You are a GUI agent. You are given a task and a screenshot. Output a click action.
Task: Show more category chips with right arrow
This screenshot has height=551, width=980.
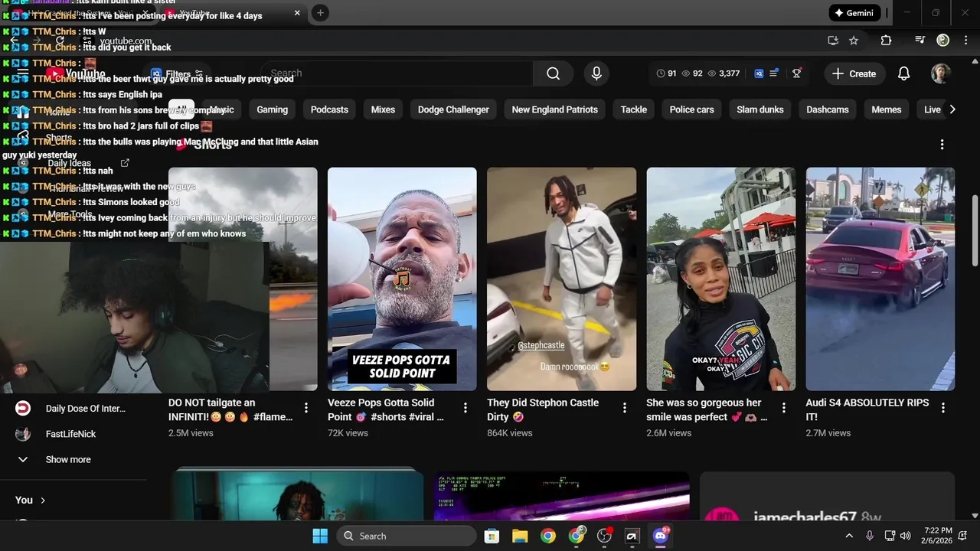[952, 109]
